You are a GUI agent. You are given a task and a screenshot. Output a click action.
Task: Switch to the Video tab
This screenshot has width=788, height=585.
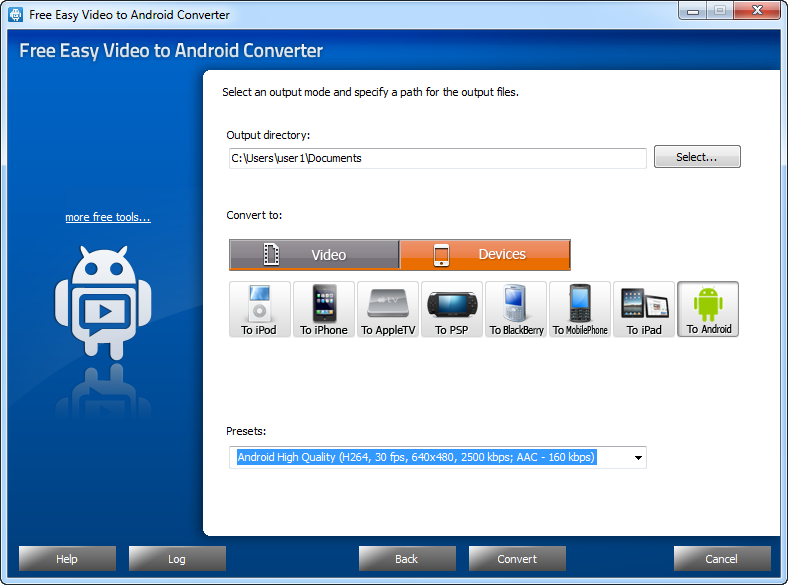[314, 255]
